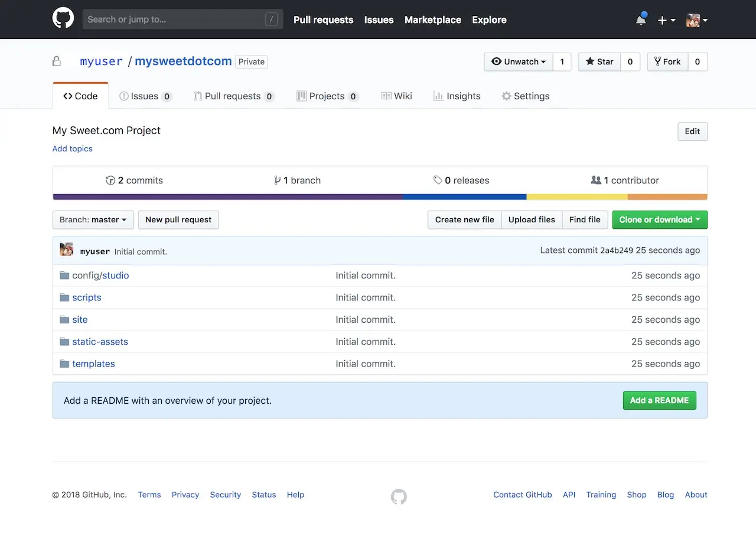Open the user avatar menu in header
The image size is (756, 535).
click(697, 20)
